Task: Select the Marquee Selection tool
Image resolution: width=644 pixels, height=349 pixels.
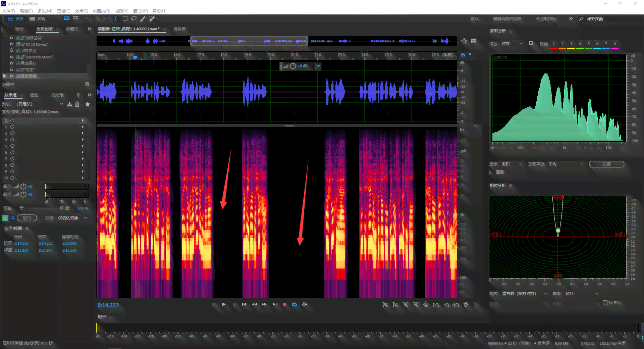Action: coord(125,19)
